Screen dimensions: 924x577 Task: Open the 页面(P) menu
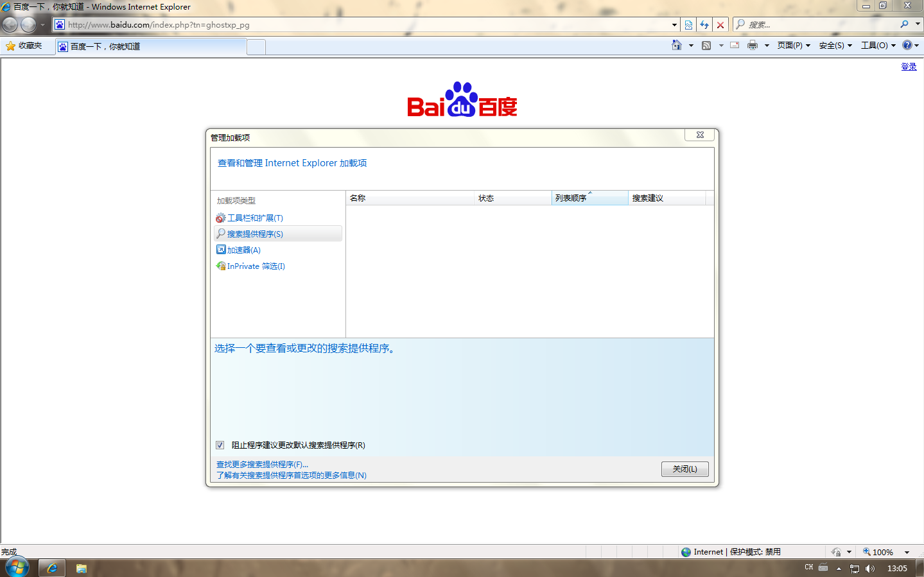coord(794,46)
